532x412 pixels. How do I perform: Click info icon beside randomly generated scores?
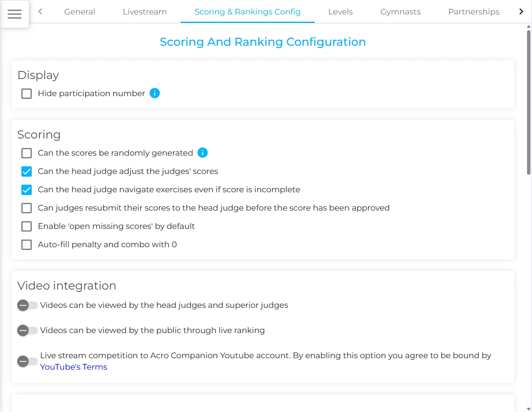202,153
